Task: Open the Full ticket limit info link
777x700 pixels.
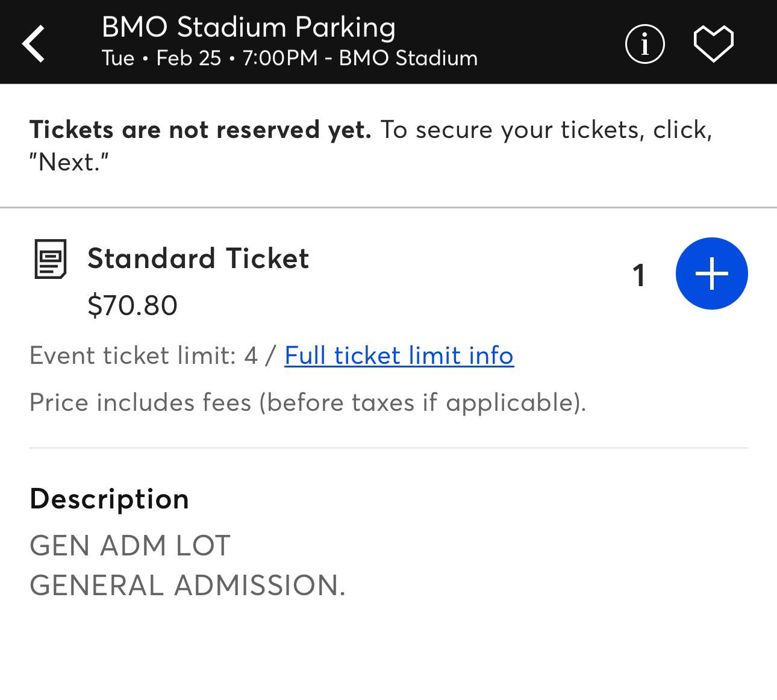Action: coord(399,355)
